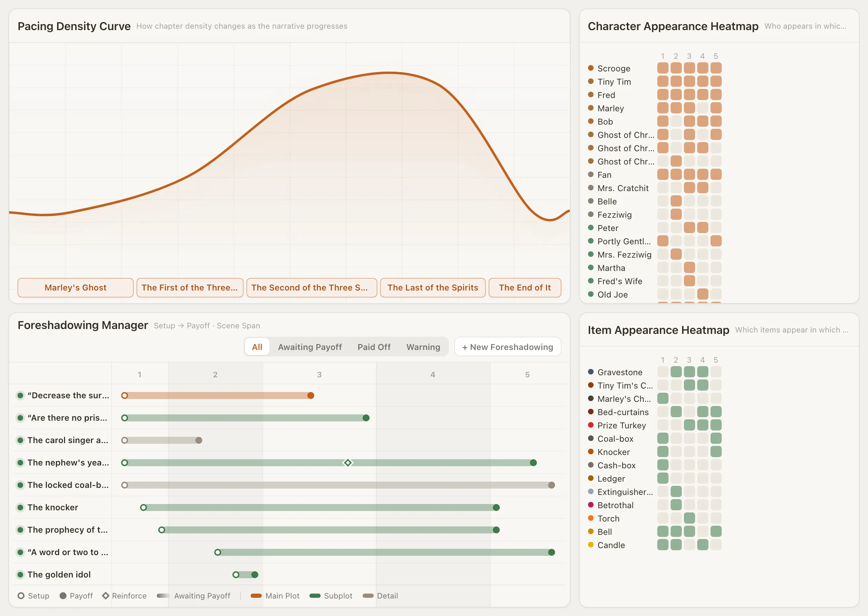The height and width of the screenshot is (616, 868).
Task: Click payoff marker of The carol singer bar
Action: [199, 440]
